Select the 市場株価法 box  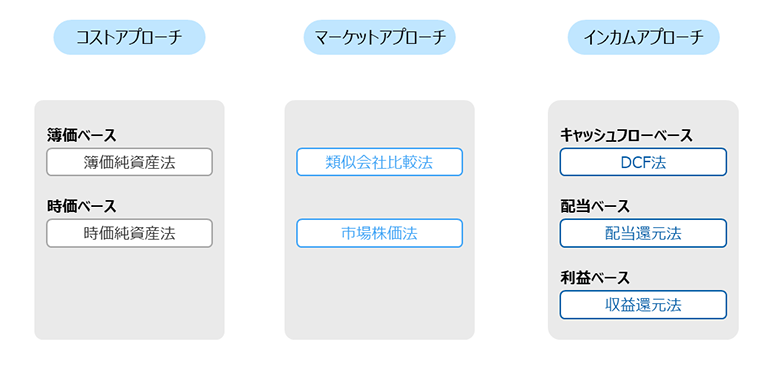[x=380, y=233]
